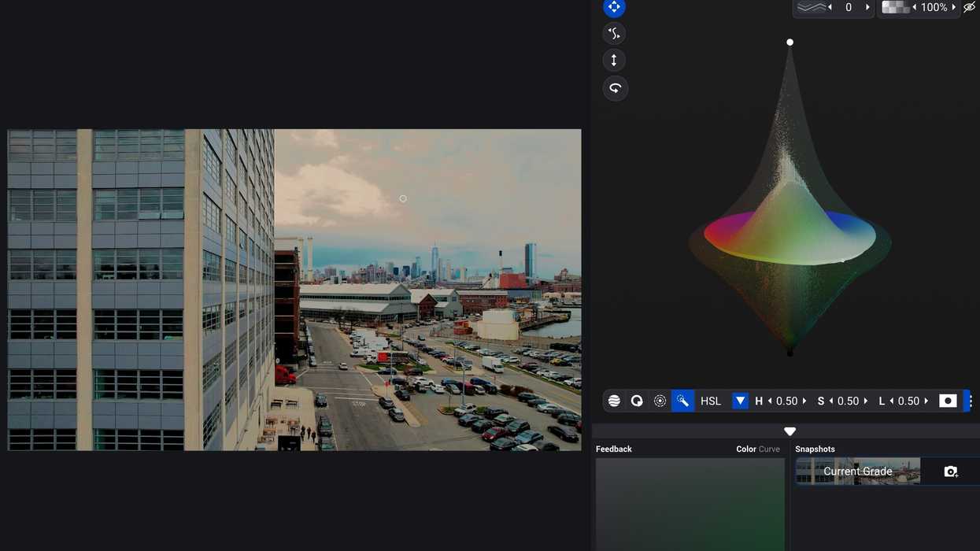Click the checkerboard opacity icon

click(x=895, y=7)
